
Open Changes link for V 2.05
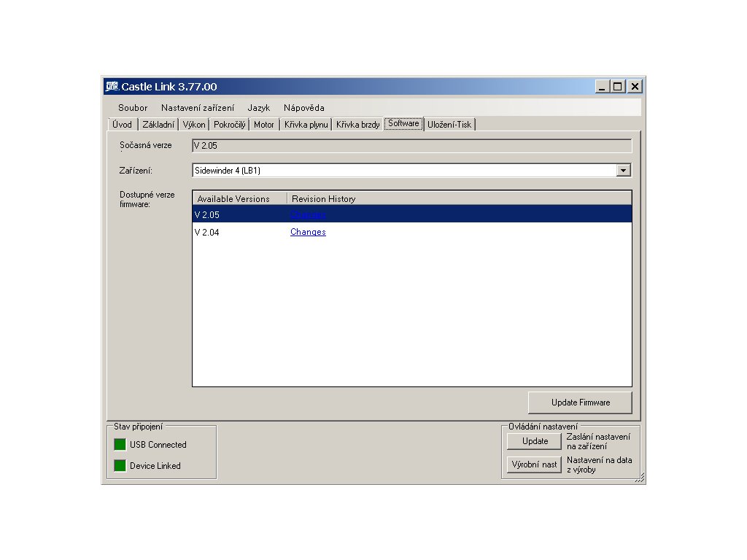point(308,214)
